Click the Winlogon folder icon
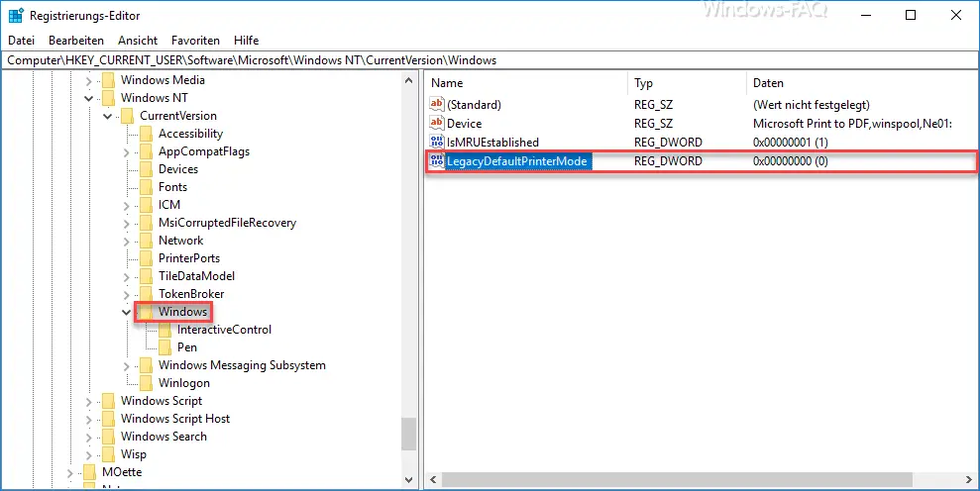The image size is (980, 491). coord(146,383)
